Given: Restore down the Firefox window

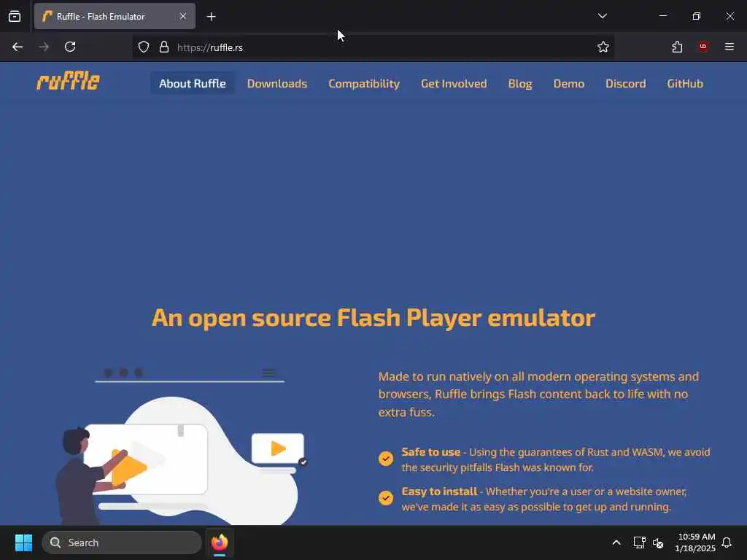Looking at the screenshot, I should click(x=697, y=16).
